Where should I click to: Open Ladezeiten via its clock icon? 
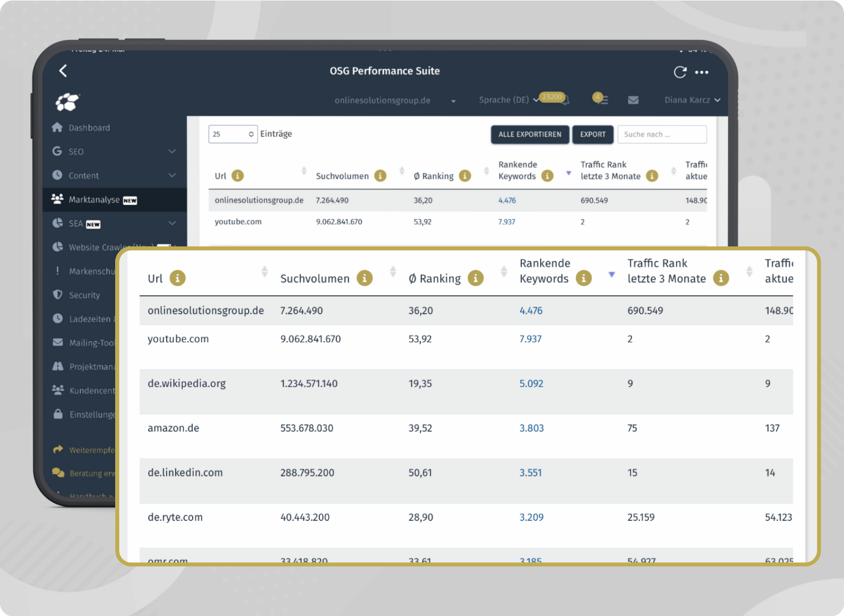coord(58,318)
